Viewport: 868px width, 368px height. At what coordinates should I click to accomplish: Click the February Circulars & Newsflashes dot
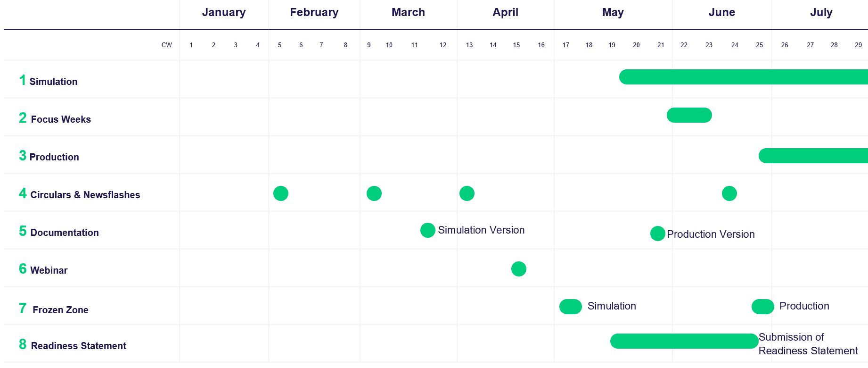pyautogui.click(x=280, y=193)
